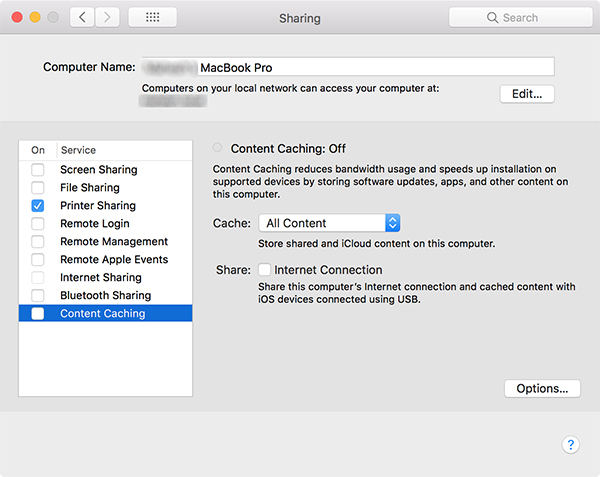Select the File Sharing service row
Image resolution: width=600 pixels, height=477 pixels.
tap(105, 187)
